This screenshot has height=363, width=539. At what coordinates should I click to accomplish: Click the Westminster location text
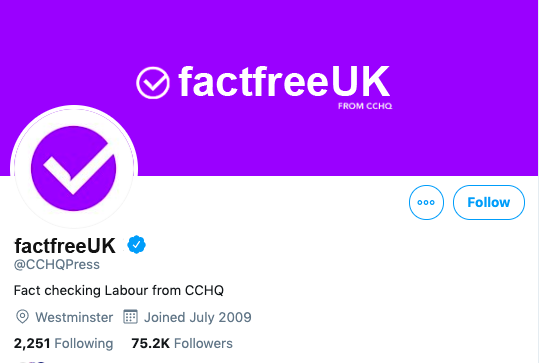[x=74, y=317]
